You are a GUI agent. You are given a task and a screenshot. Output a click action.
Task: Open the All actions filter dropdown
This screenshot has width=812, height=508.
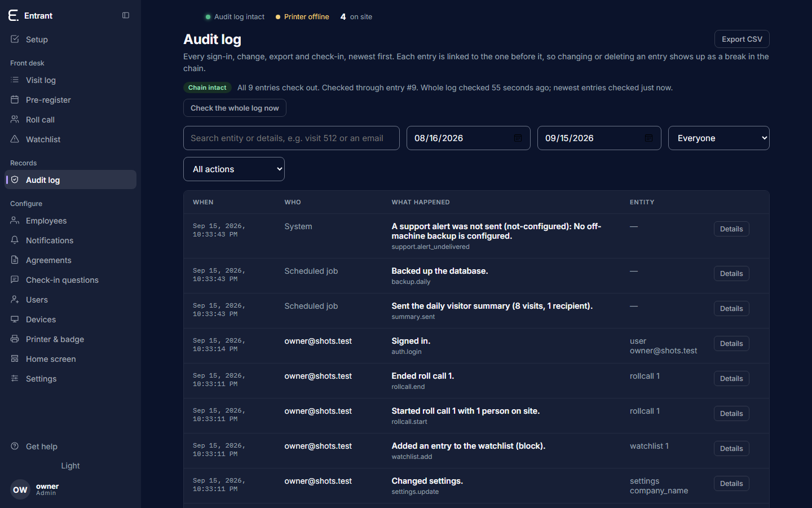234,169
